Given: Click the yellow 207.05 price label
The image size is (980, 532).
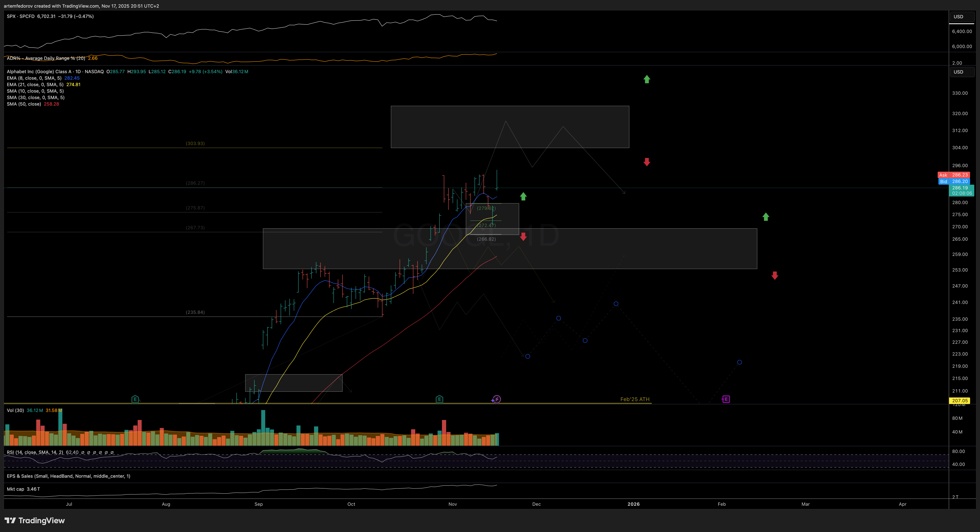Looking at the screenshot, I should (959, 400).
